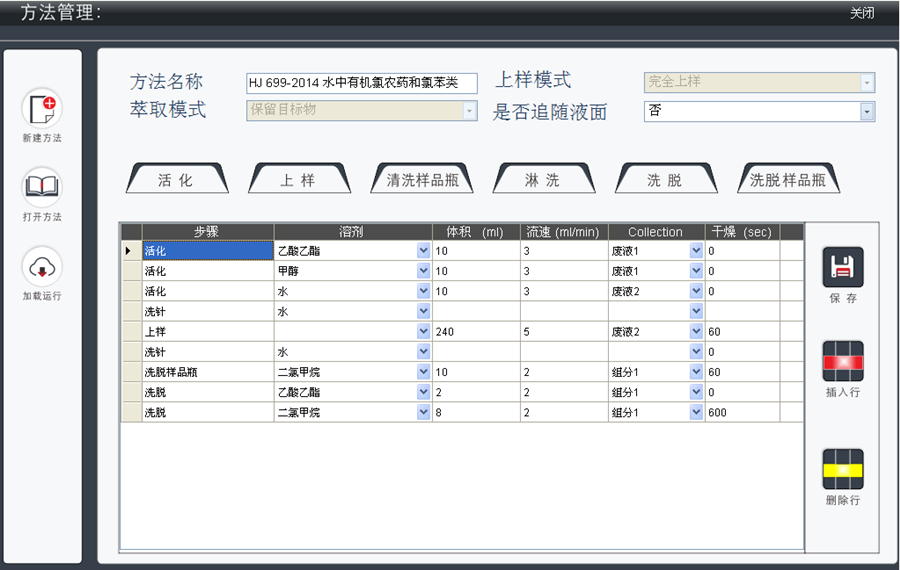900x570 pixels.
Task: Save the method with the 保存 floppy icon
Action: (842, 268)
